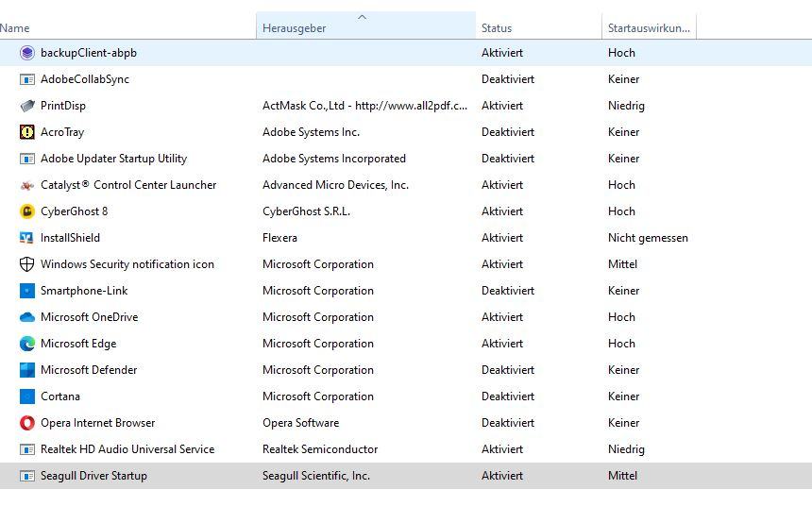Image resolution: width=812 pixels, height=523 pixels.
Task: Click the Realtek Semiconductor publisher cell
Action: click(x=320, y=449)
